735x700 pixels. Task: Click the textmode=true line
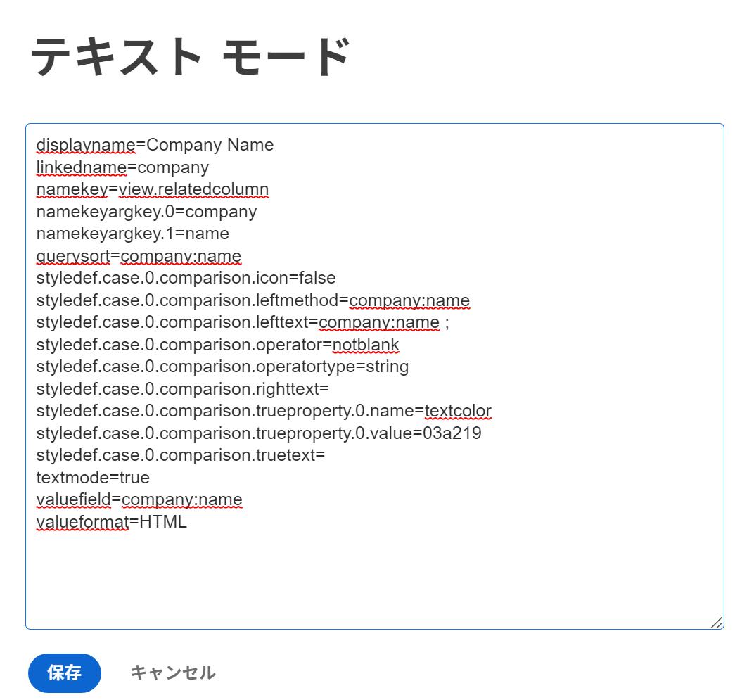(x=91, y=477)
